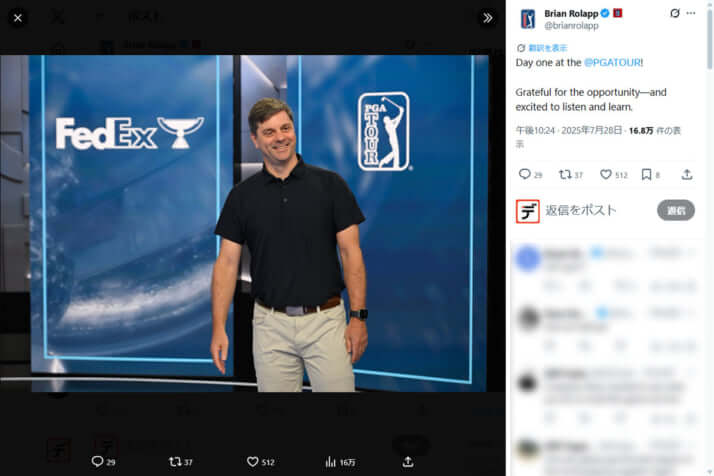Bookmark the post in the side panel
714x476 pixels.
pos(646,174)
